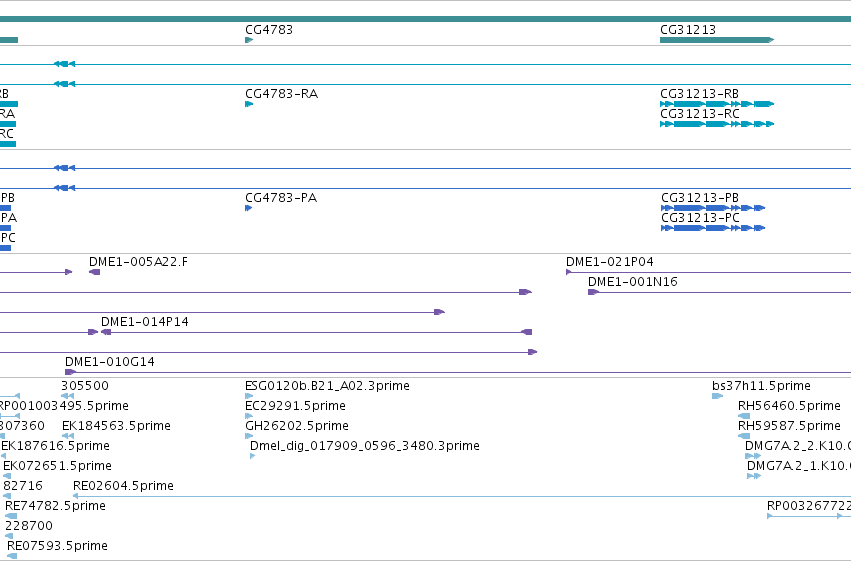Select the CG31213-RC transcript glyph

[x=717, y=124]
